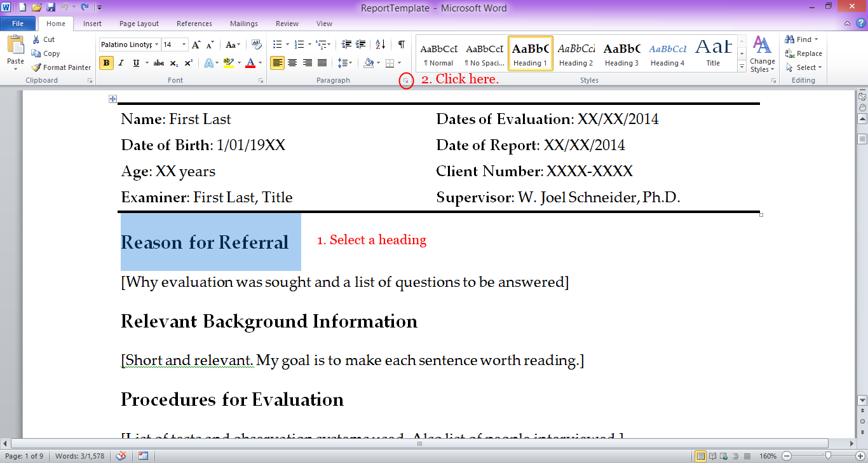Image resolution: width=868 pixels, height=463 pixels.
Task: Toggle Align Text Left
Action: pos(277,63)
